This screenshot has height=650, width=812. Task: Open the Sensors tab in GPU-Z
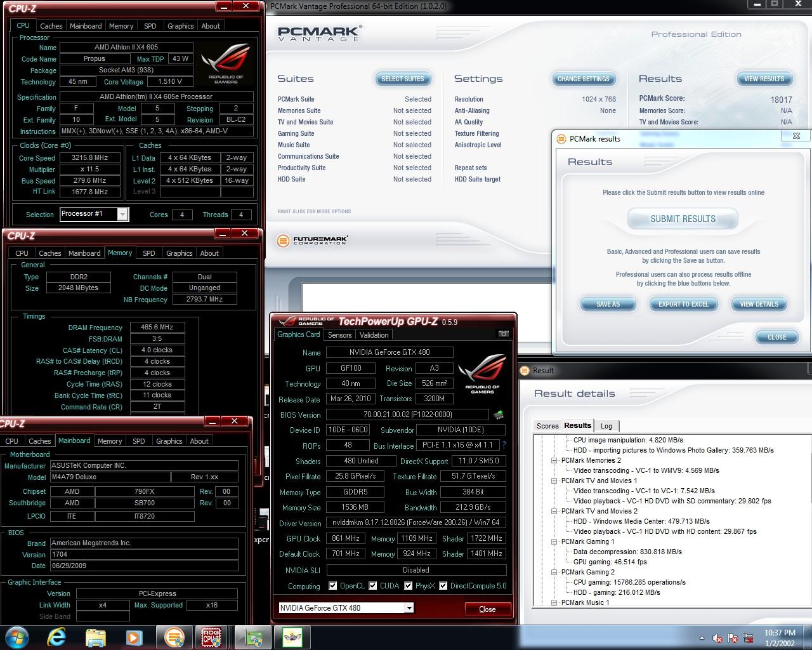(339, 335)
